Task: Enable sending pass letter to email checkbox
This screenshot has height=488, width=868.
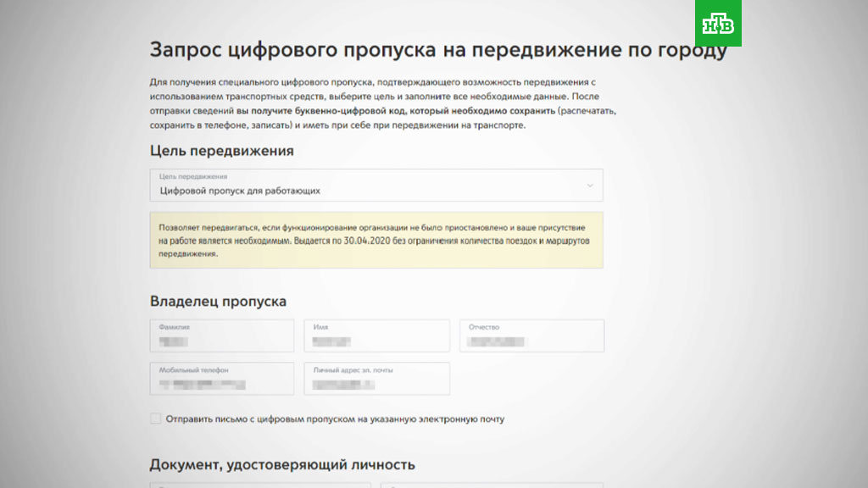Action: tap(155, 419)
